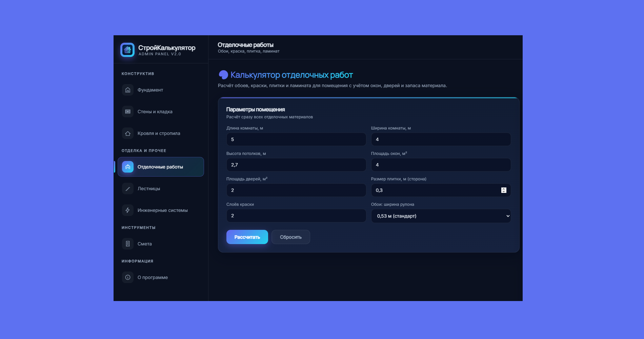
Task: Open the Смета tool
Action: pyautogui.click(x=161, y=244)
